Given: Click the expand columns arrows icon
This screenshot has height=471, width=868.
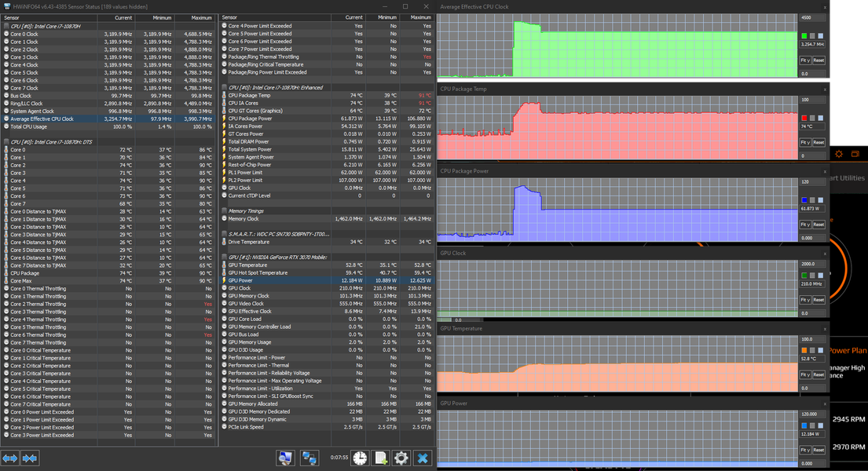Looking at the screenshot, I should coord(10,458).
